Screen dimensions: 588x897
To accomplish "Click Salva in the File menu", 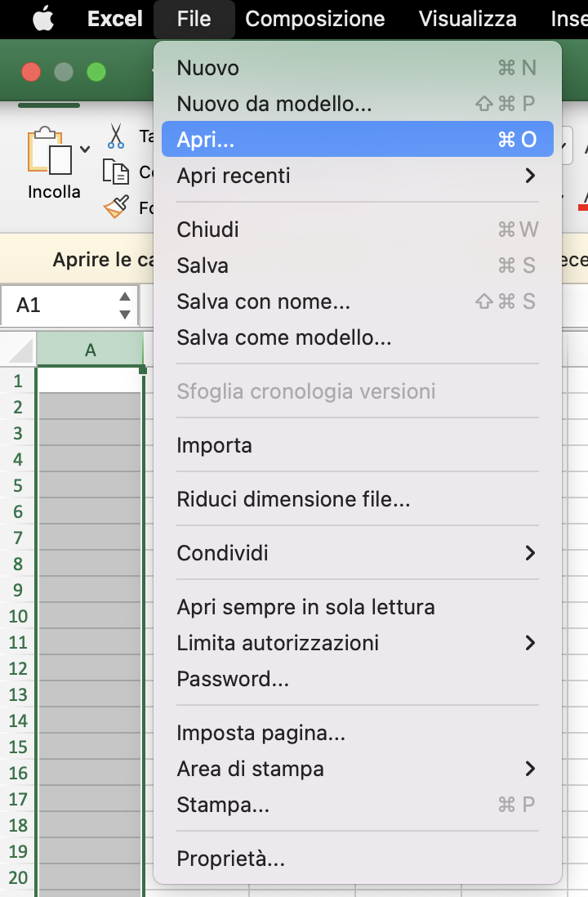I will [358, 266].
